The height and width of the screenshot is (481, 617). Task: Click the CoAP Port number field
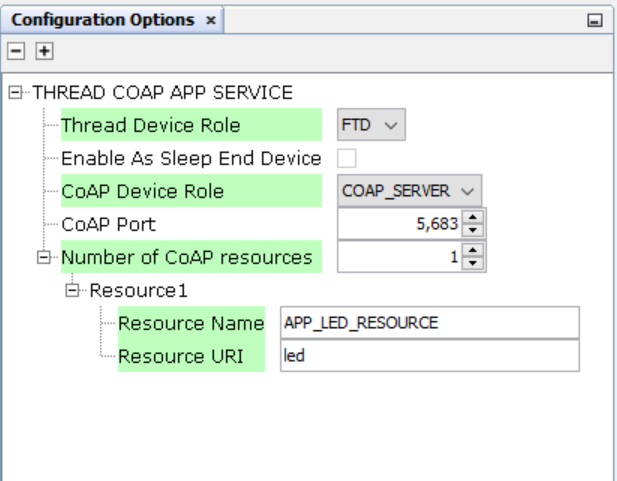[x=400, y=224]
